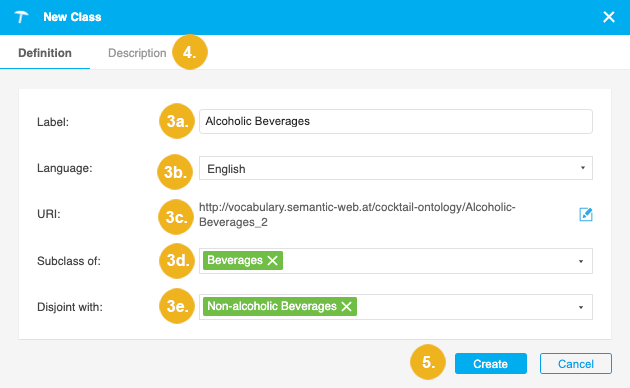Click the Beverages tag in Subclass of
The image size is (630, 388).
(x=235, y=260)
